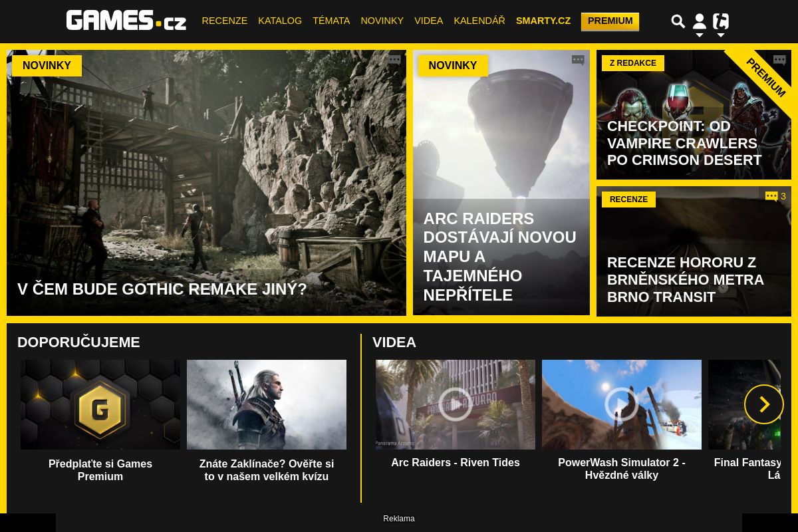Open the Checkpoint Vampire Crawlers headline
This screenshot has width=798, height=532.
click(x=684, y=143)
